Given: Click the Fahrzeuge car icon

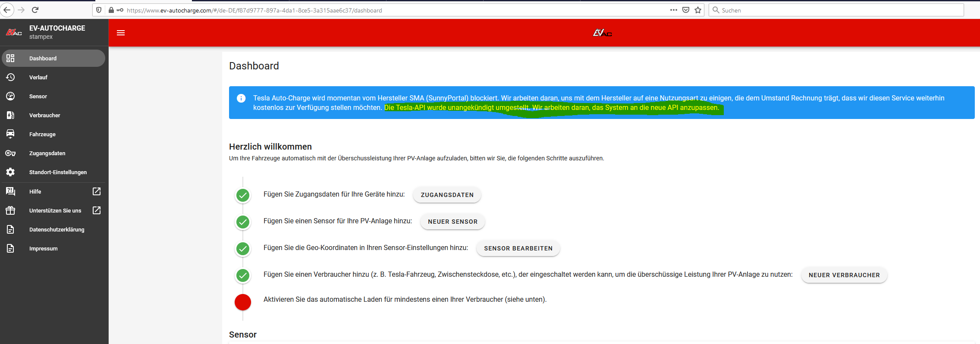Looking at the screenshot, I should coord(10,134).
